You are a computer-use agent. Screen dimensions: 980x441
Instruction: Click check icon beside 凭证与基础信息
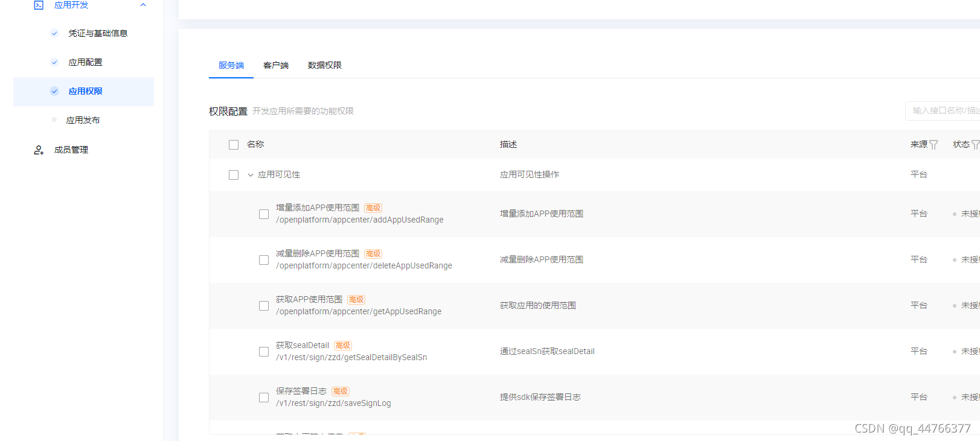54,33
